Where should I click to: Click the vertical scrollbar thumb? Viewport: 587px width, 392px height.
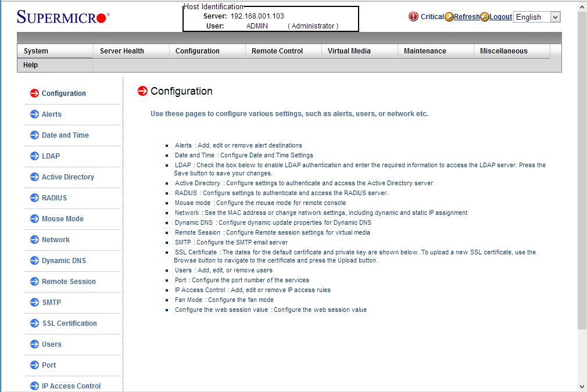pyautogui.click(x=582, y=171)
